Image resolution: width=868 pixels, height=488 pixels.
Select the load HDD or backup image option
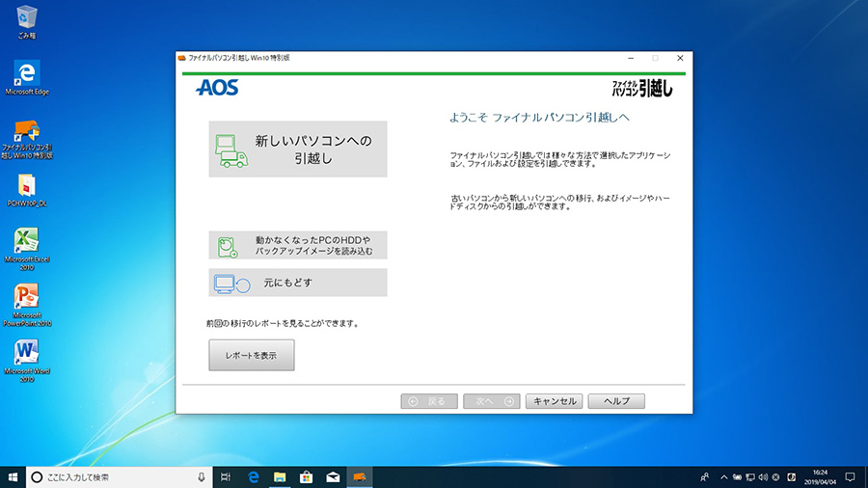coord(297,245)
